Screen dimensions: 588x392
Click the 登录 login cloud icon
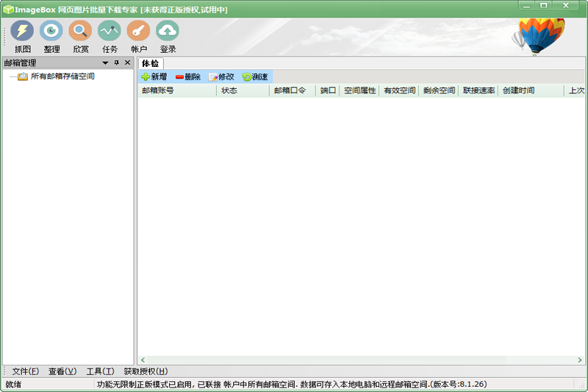[168, 31]
